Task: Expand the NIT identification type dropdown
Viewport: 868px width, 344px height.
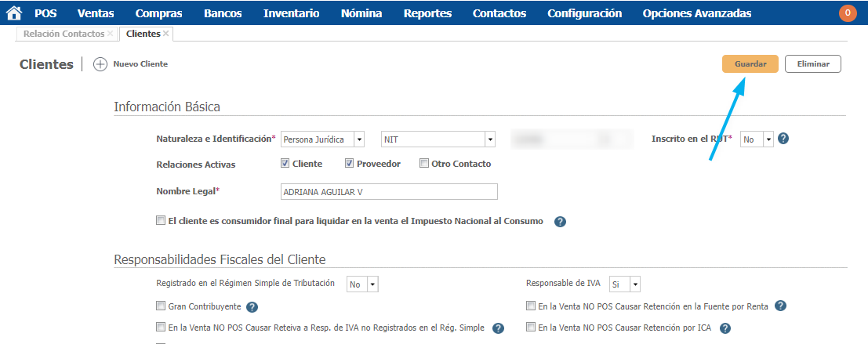Action: pyautogui.click(x=438, y=139)
